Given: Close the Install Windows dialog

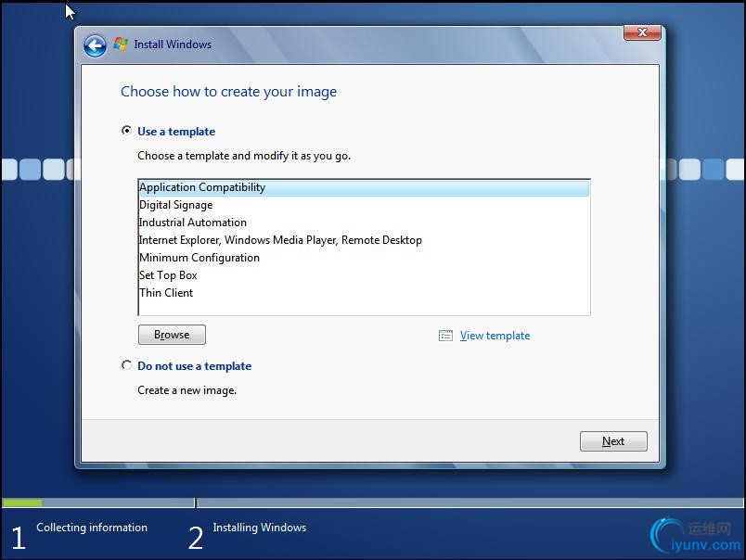Looking at the screenshot, I should pos(642,32).
